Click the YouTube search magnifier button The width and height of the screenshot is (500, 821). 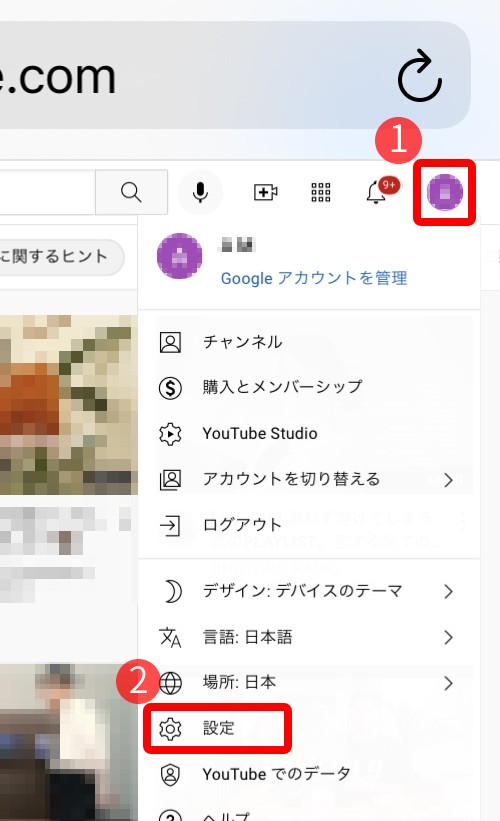(131, 192)
